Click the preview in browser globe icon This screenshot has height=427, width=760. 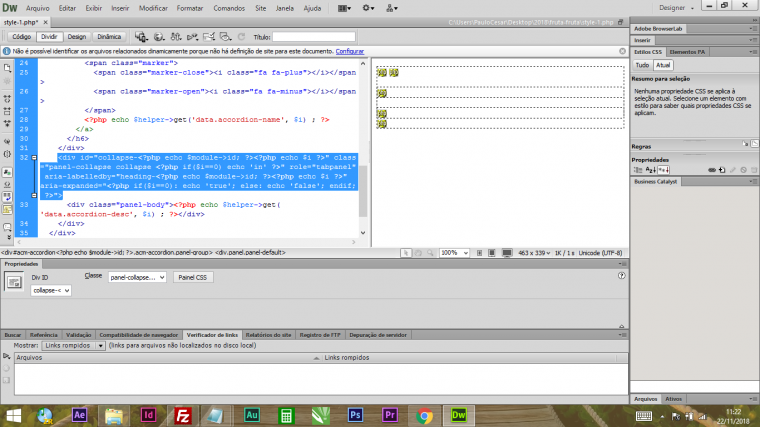pos(158,36)
